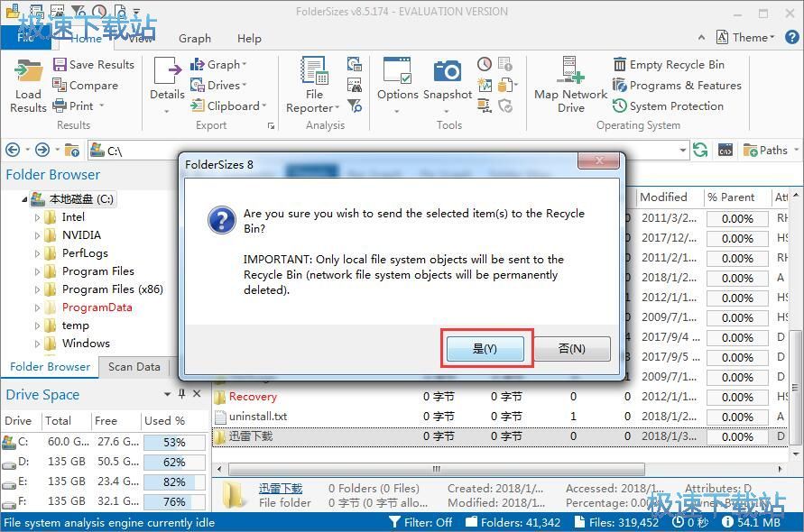Cancel with the 否(N) button
The width and height of the screenshot is (804, 532).
[571, 349]
